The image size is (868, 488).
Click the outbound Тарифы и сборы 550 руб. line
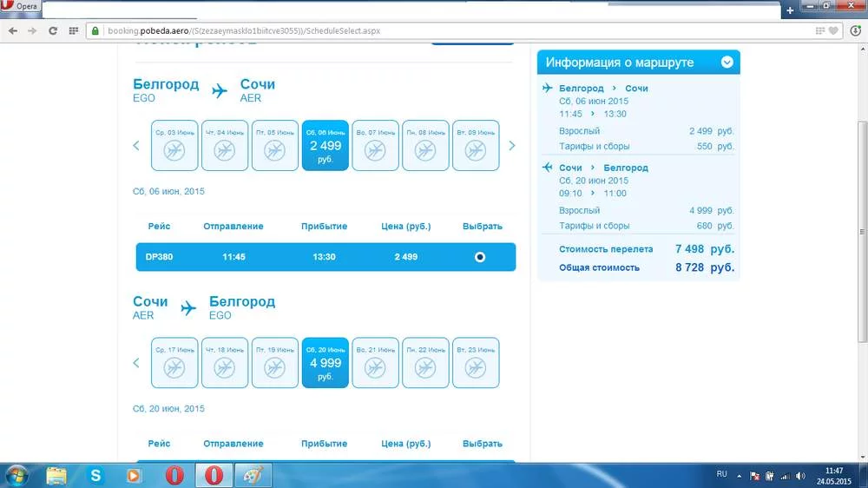(x=647, y=146)
